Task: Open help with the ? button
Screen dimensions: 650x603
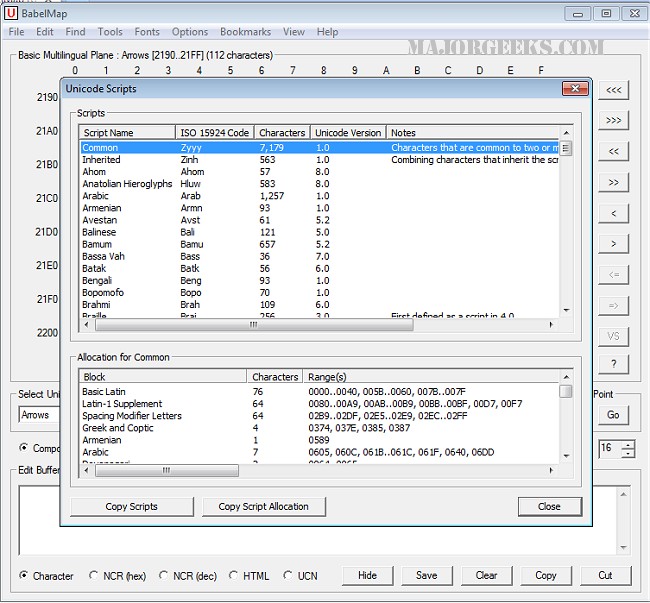Action: [614, 364]
